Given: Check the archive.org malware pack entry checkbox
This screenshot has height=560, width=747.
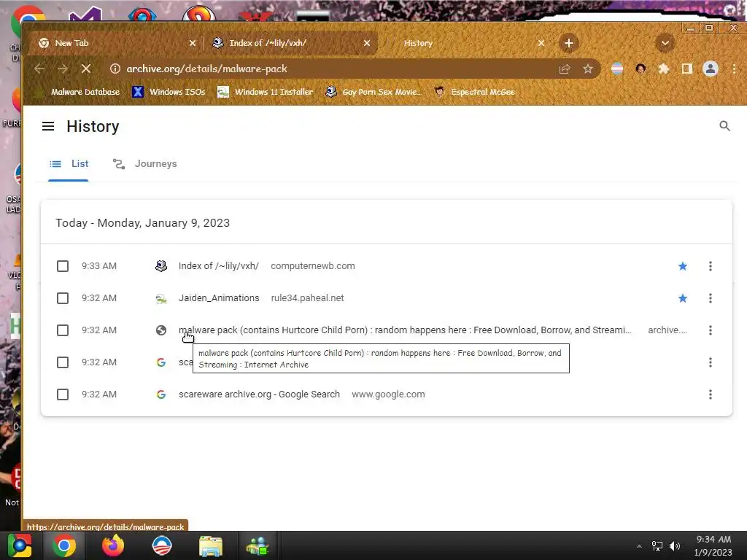Looking at the screenshot, I should (x=63, y=330).
